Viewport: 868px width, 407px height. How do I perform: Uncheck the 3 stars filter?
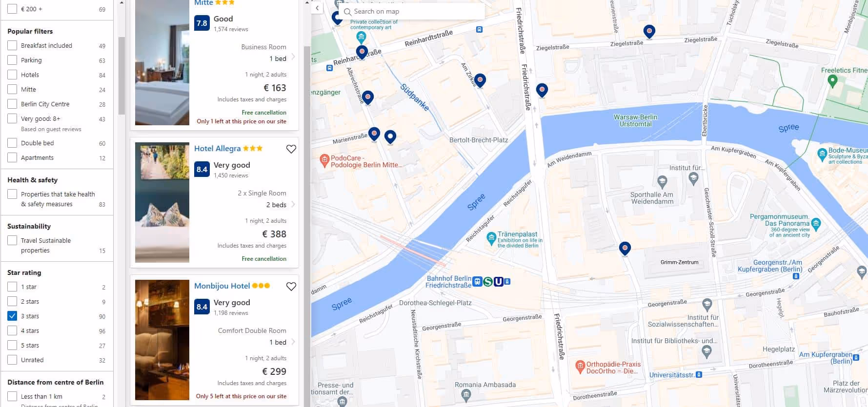click(12, 316)
